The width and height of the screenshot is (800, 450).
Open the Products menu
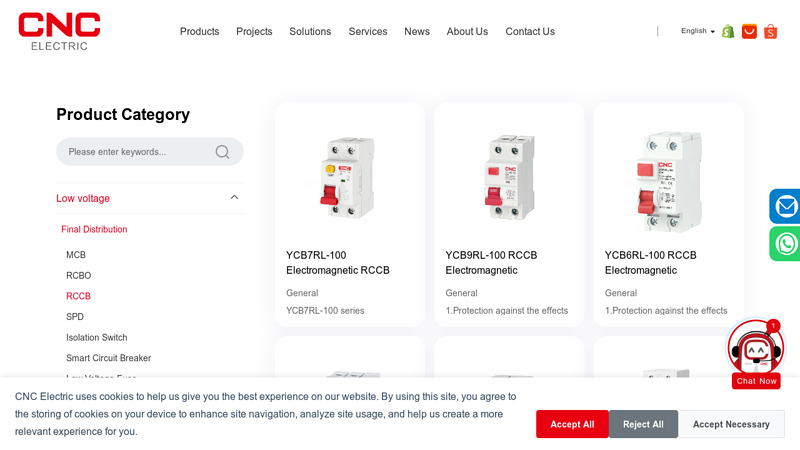point(199,32)
